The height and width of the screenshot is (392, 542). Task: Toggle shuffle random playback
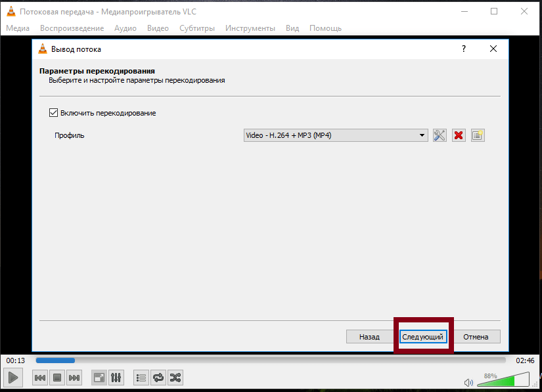pyautogui.click(x=175, y=378)
